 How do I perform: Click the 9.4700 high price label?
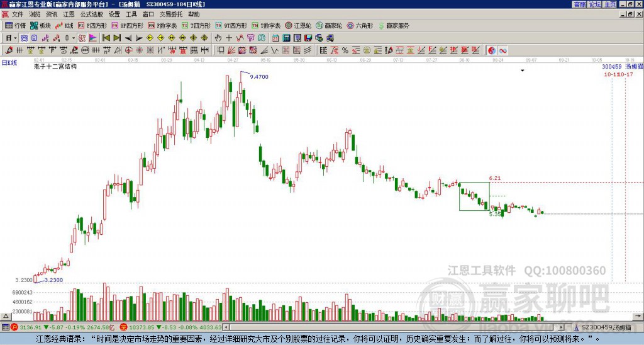[x=258, y=77]
